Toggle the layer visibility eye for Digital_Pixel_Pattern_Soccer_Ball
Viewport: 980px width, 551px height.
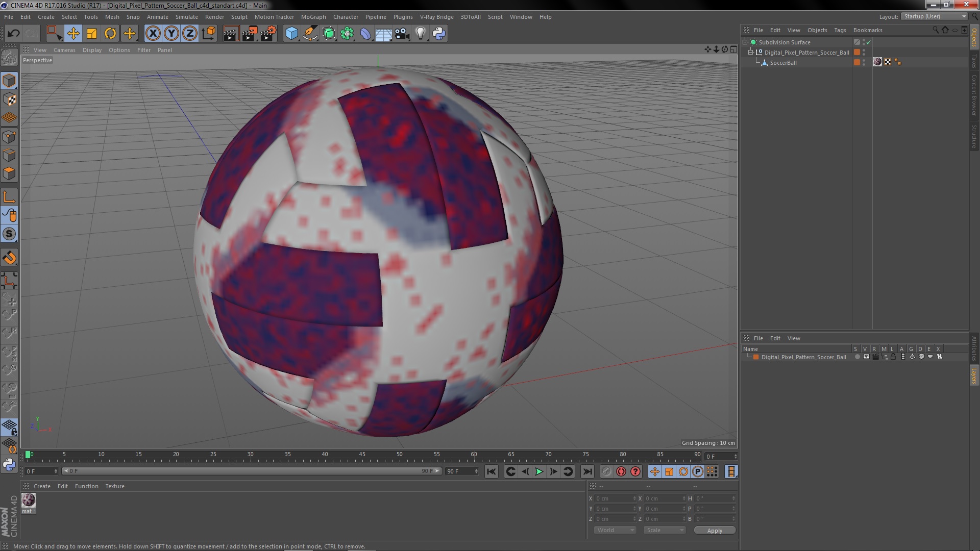point(866,357)
